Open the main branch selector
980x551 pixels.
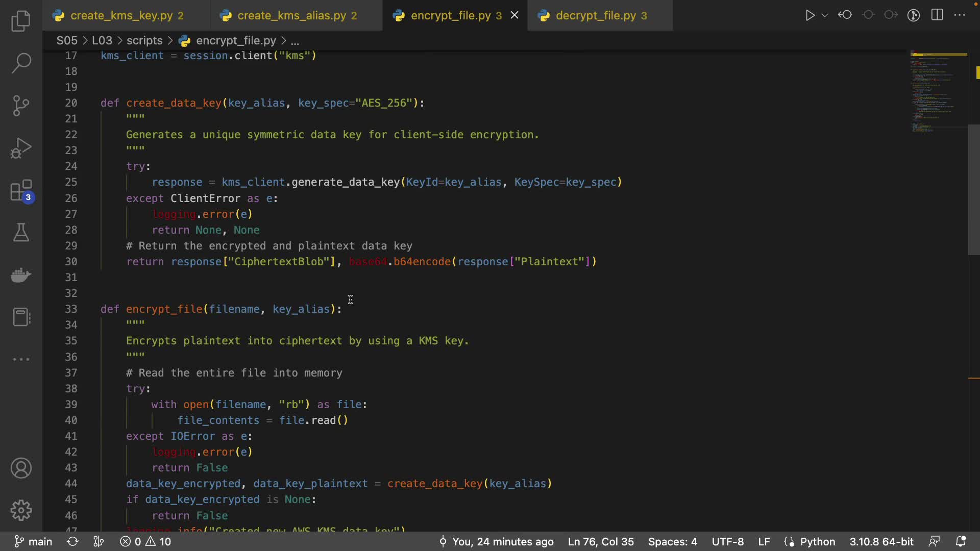click(x=34, y=541)
